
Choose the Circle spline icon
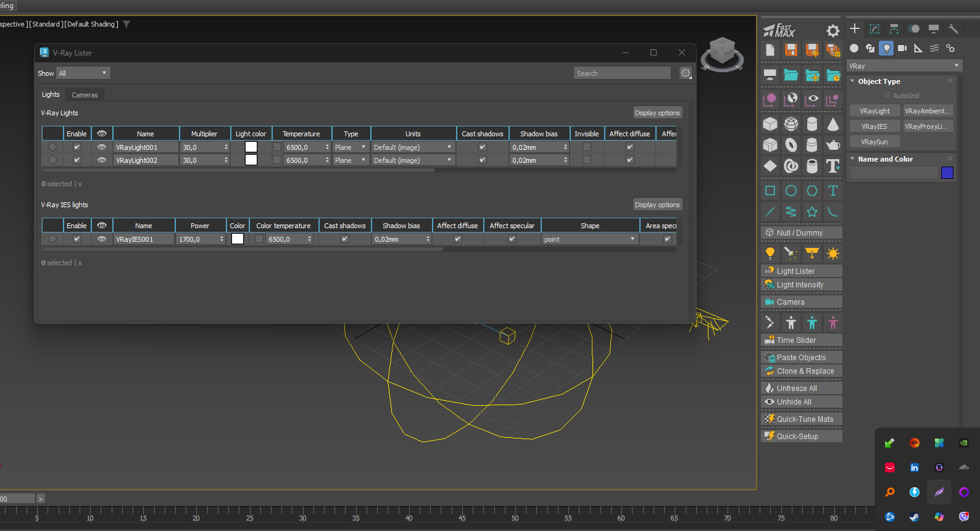[791, 191]
